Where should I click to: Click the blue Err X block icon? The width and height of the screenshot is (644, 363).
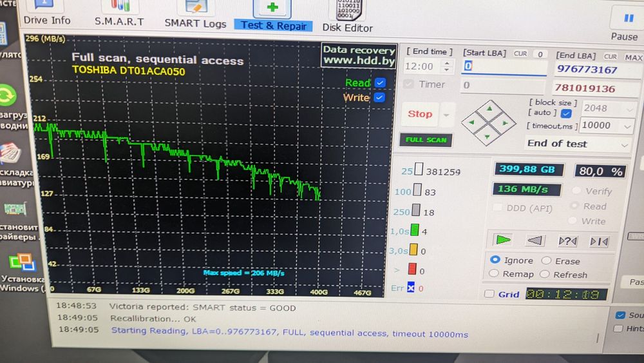[411, 288]
